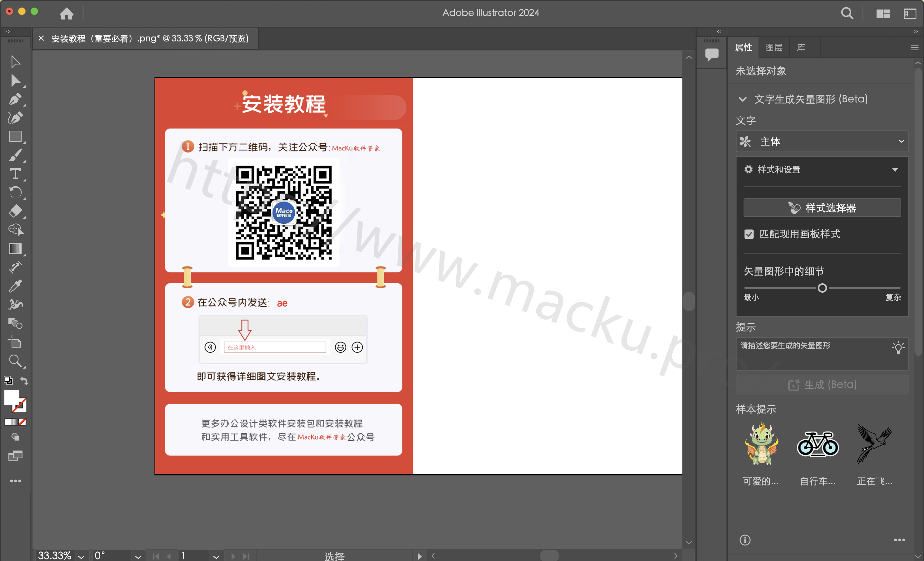Image resolution: width=924 pixels, height=561 pixels.
Task: Open status bar play arrow menu
Action: pyautogui.click(x=420, y=557)
